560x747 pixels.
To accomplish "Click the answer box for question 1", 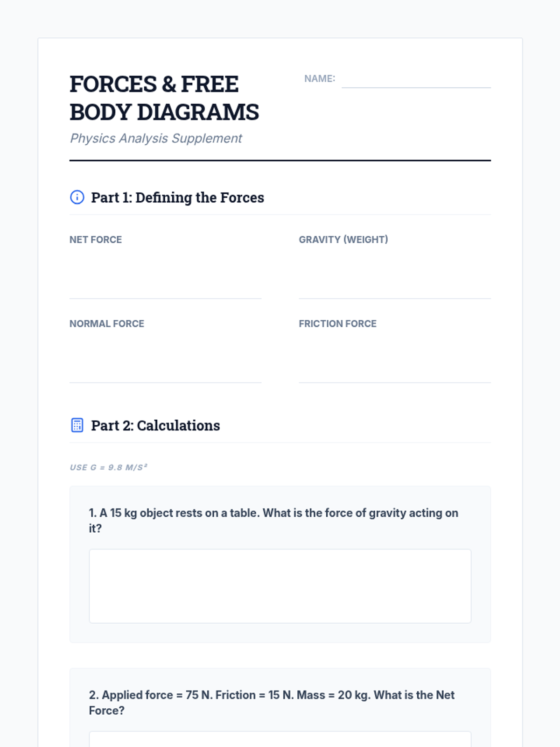I will 280,586.
